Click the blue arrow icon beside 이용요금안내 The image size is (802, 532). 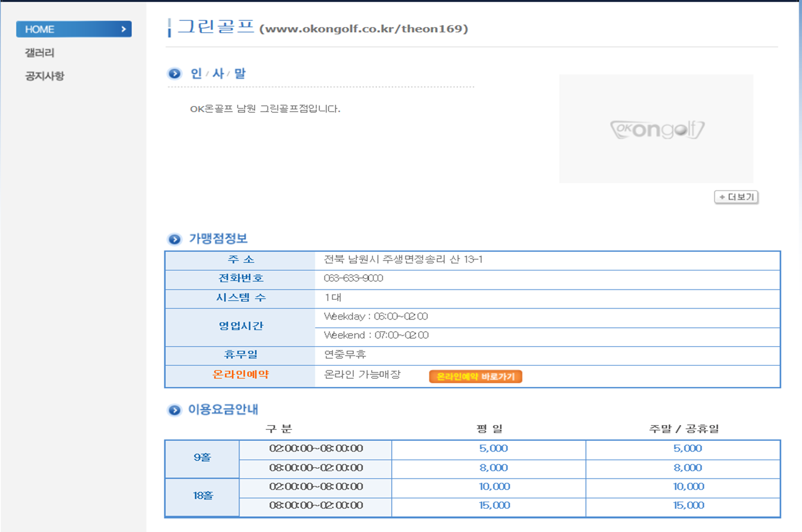pos(174,410)
